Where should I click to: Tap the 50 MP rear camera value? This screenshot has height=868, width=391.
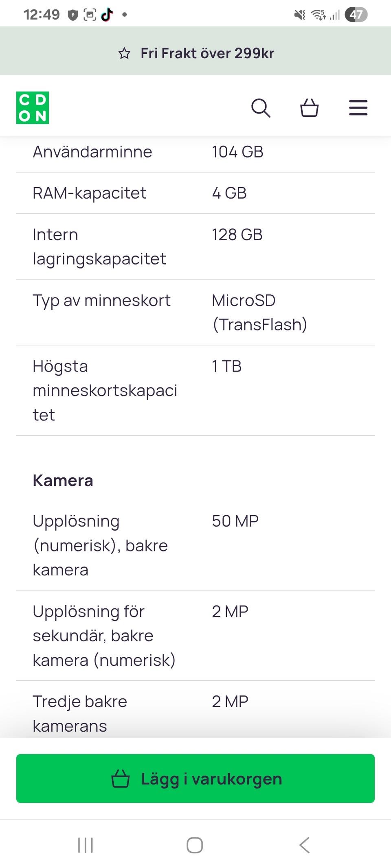click(x=235, y=521)
